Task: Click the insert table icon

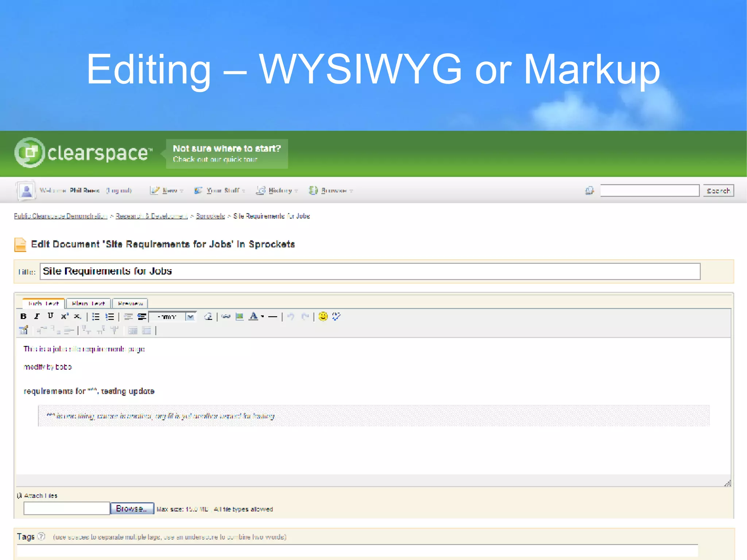Action: [24, 331]
